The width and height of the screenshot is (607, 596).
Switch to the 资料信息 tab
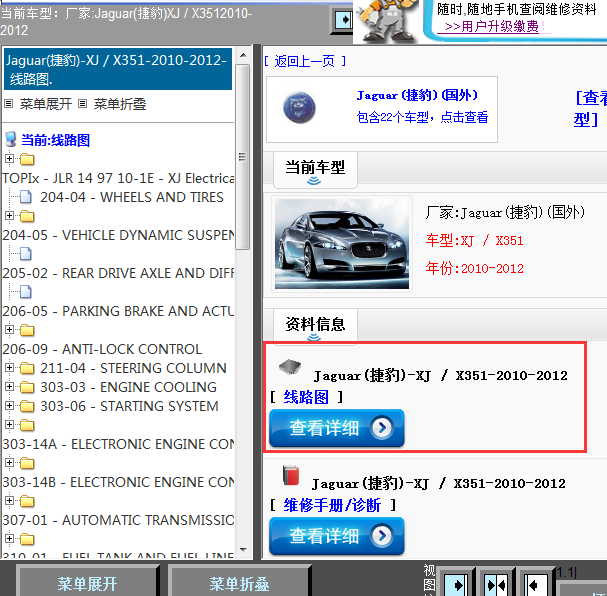coord(315,325)
